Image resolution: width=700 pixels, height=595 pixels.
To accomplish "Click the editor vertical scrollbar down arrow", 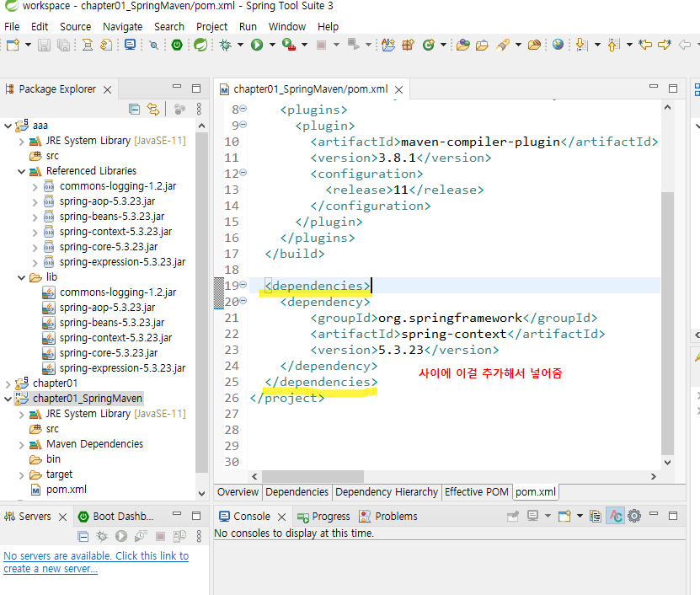I will (667, 463).
